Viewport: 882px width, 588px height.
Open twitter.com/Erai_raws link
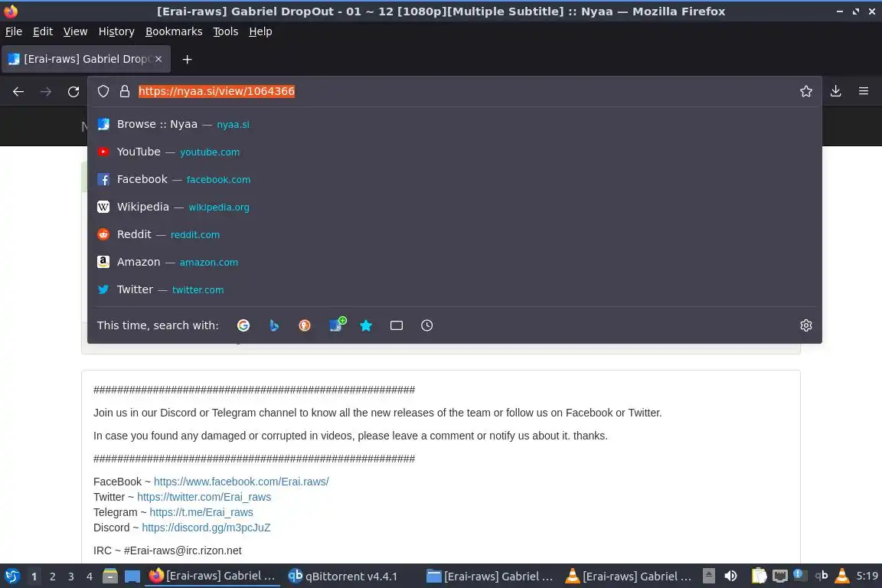tap(204, 497)
